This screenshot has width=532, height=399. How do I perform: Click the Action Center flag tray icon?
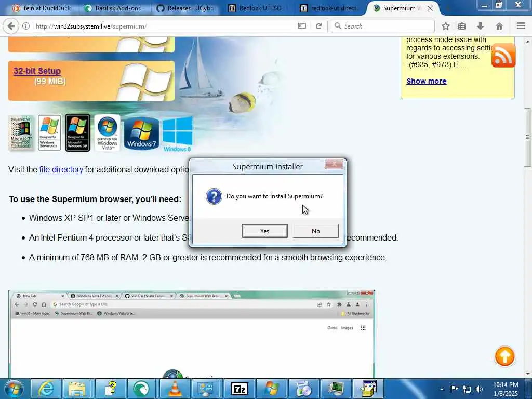click(454, 389)
